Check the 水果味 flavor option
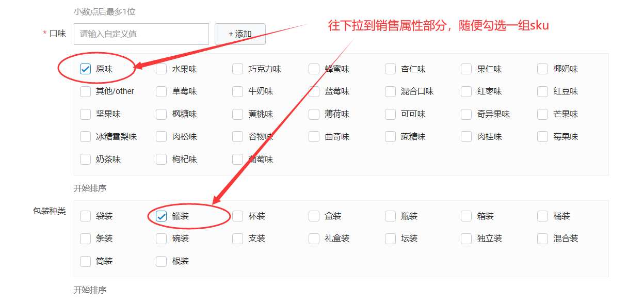The width and height of the screenshot is (644, 302). point(162,69)
